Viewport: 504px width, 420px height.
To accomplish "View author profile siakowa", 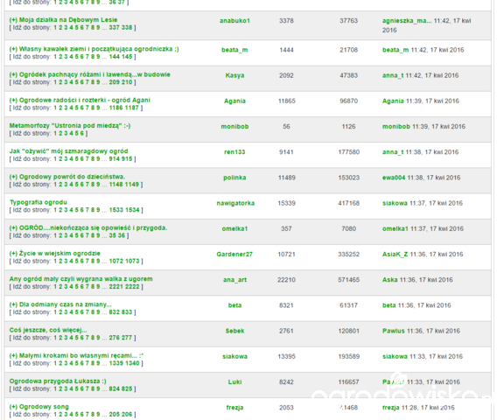I will point(235,356).
